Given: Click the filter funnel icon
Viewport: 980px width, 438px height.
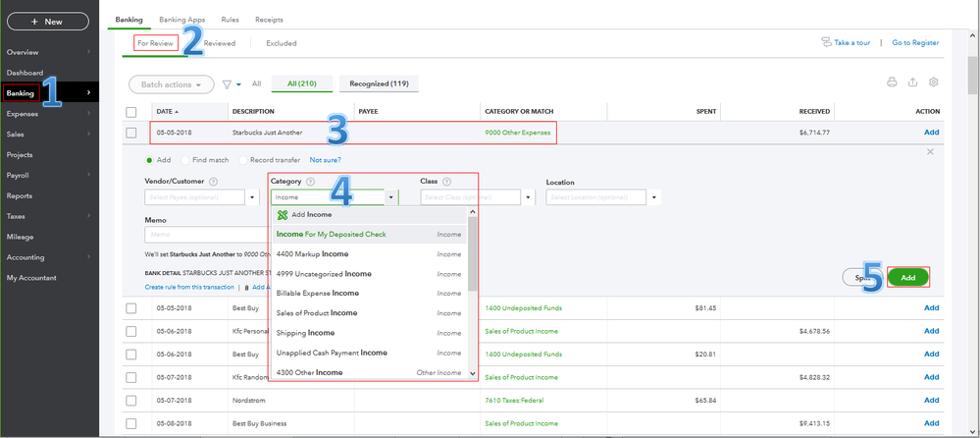Looking at the screenshot, I should (227, 84).
